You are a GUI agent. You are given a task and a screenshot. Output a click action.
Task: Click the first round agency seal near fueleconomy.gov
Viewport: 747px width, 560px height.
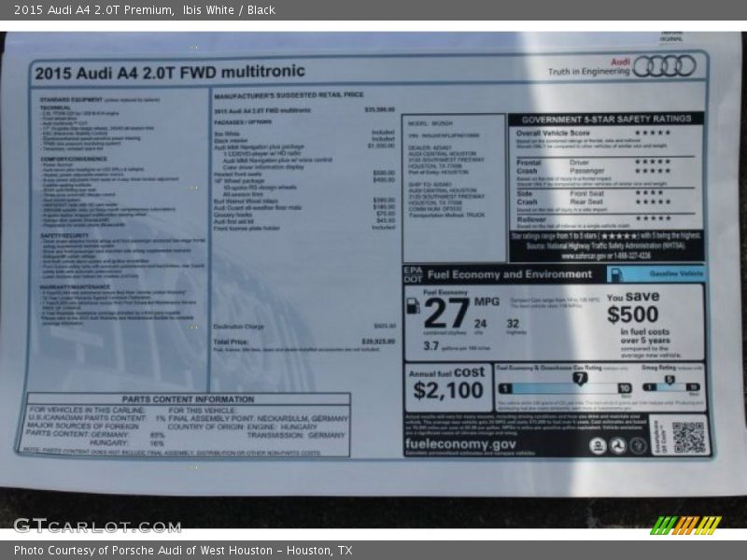pyautogui.click(x=598, y=446)
